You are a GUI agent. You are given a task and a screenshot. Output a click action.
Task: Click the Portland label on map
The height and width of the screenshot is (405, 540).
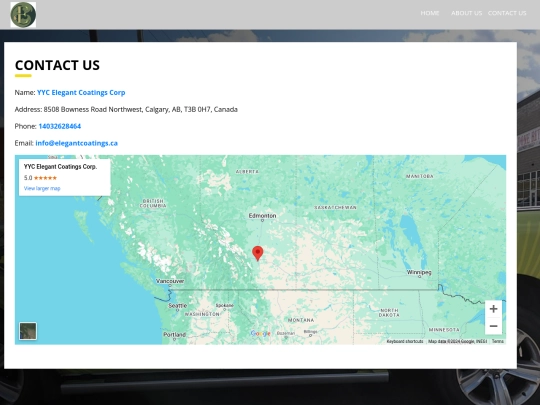point(175,334)
